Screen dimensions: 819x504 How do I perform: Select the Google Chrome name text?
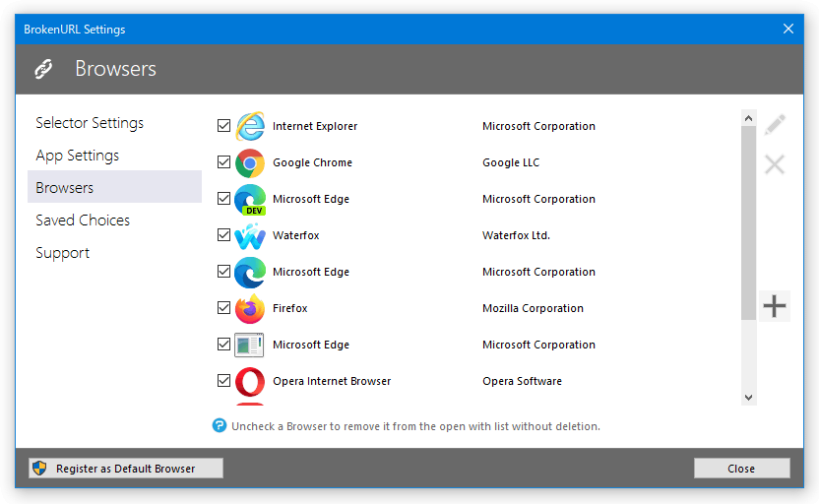tap(312, 162)
